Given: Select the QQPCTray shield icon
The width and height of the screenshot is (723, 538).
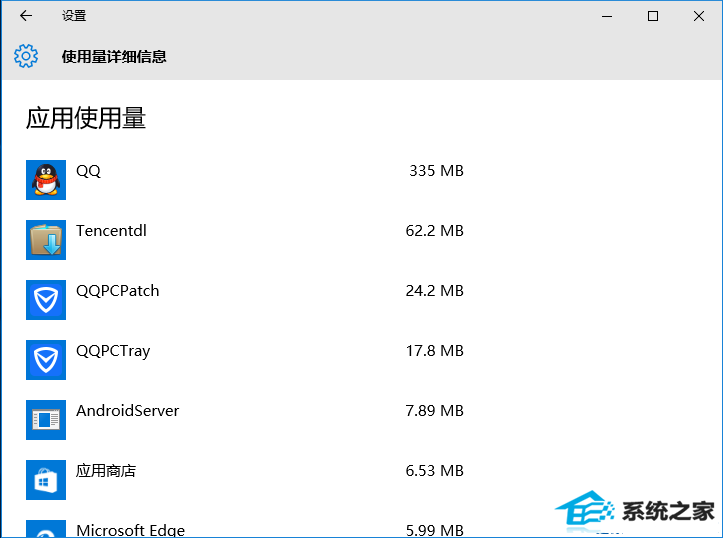Looking at the screenshot, I should pyautogui.click(x=46, y=360).
